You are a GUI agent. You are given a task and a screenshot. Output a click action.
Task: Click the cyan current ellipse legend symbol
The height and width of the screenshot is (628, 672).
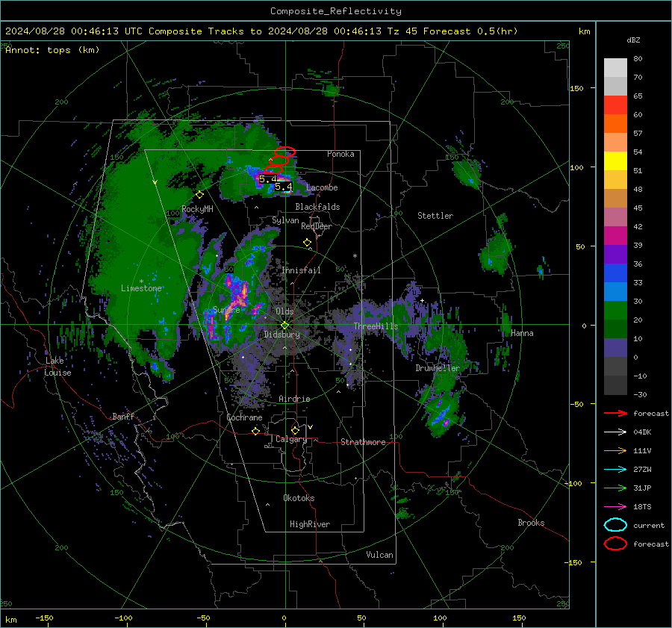click(615, 525)
